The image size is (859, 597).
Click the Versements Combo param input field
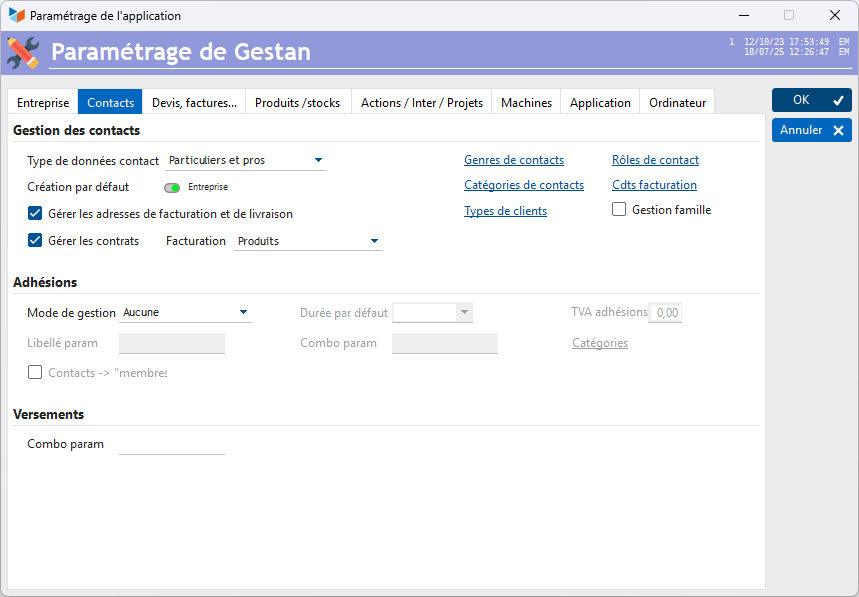(x=172, y=444)
